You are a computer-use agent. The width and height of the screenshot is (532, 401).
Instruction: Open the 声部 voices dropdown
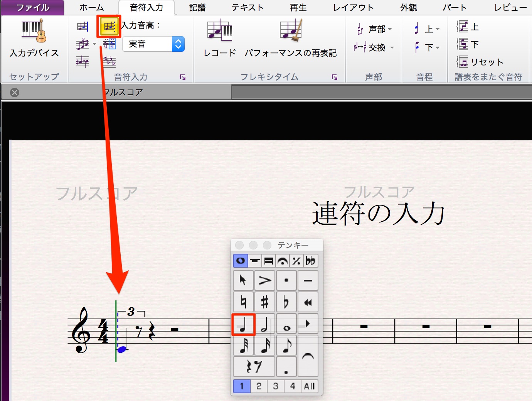[374, 29]
